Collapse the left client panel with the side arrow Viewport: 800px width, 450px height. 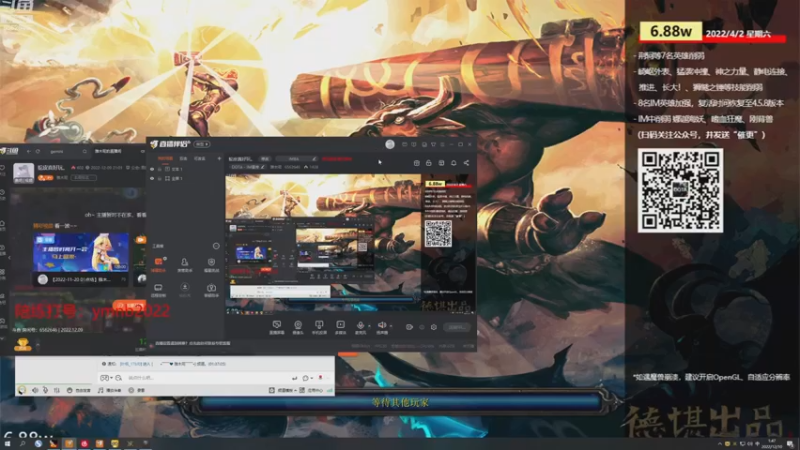pos(9,258)
